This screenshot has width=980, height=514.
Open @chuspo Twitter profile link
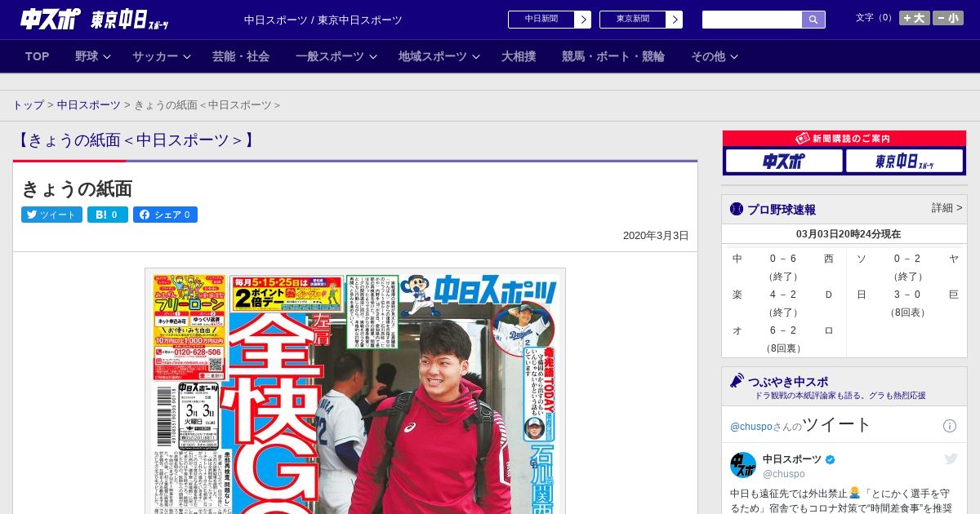coord(751,427)
